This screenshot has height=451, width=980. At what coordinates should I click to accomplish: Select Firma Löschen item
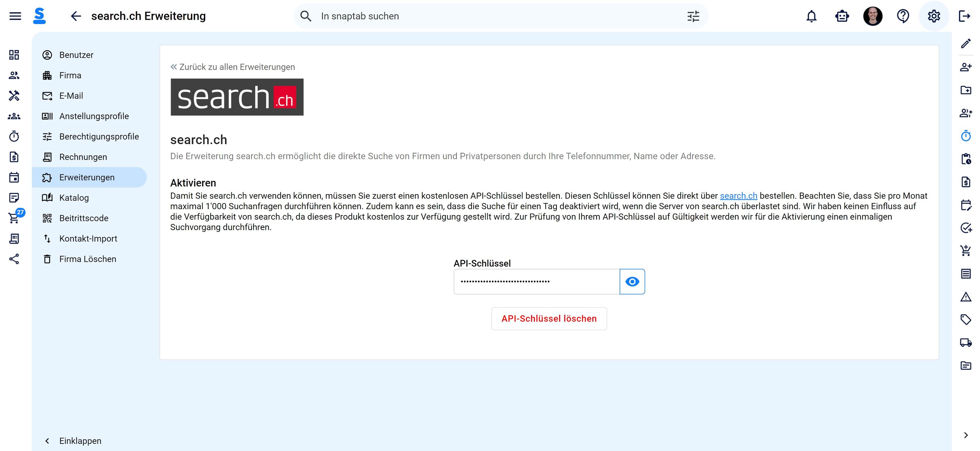89,259
